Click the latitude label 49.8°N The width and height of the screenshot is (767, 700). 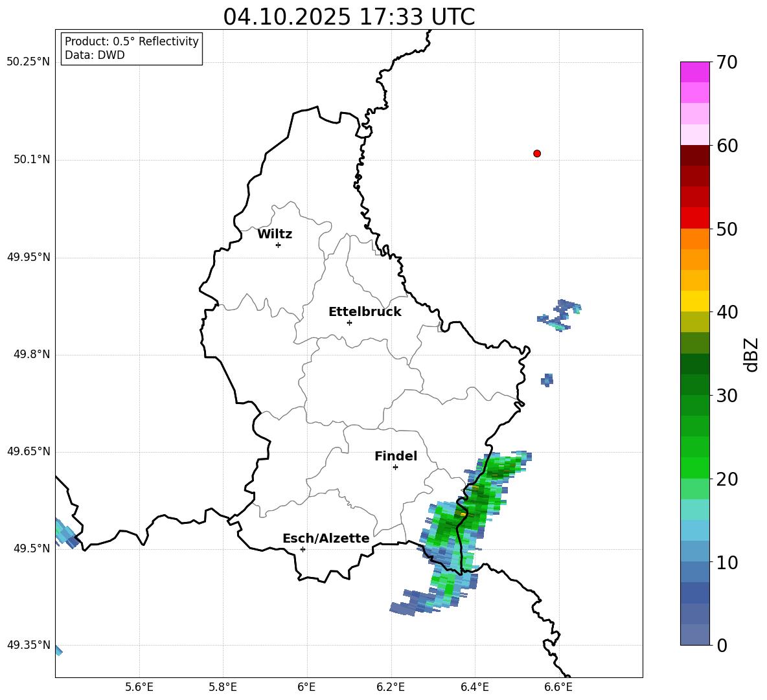click(x=32, y=354)
